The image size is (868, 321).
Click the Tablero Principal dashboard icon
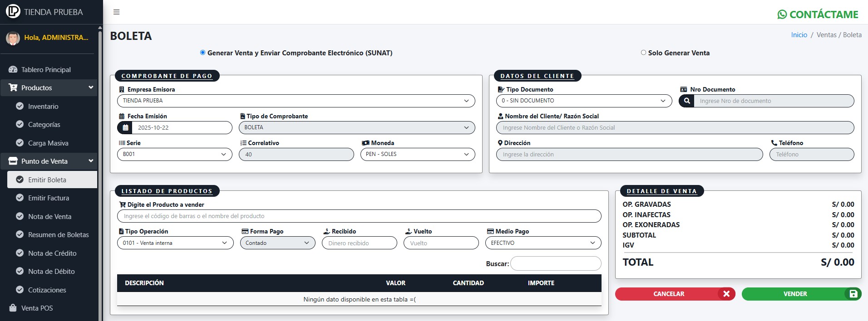(x=13, y=70)
